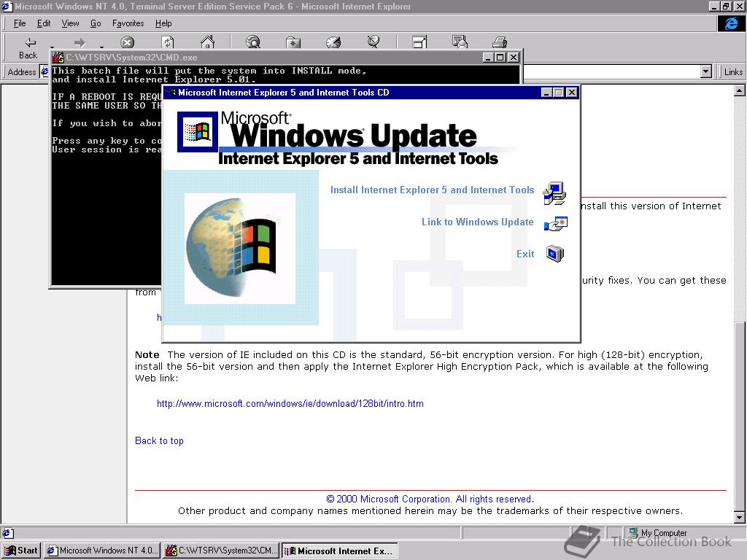Click the Exit text link in setup dialog
This screenshot has width=747, height=560.
[525, 254]
